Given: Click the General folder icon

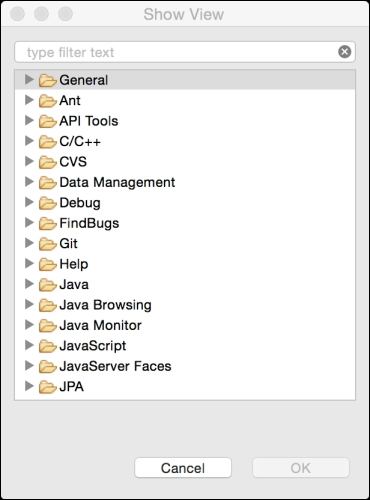Looking at the screenshot, I should (47, 80).
